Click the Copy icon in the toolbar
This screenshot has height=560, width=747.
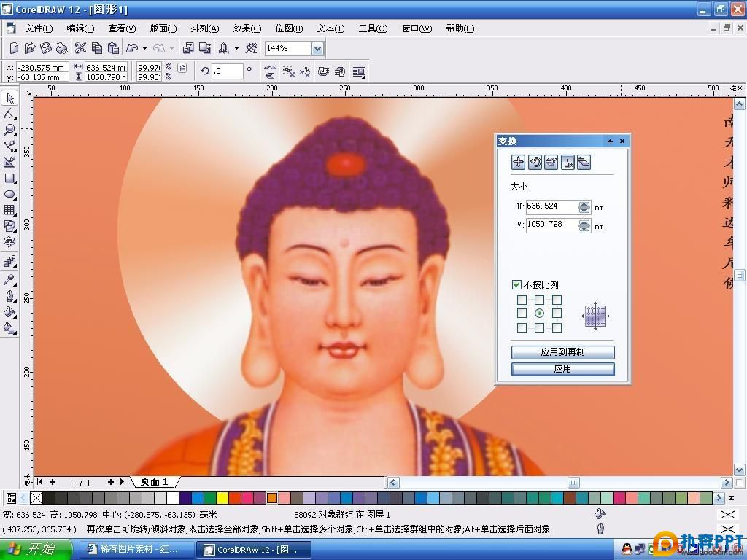pos(97,48)
